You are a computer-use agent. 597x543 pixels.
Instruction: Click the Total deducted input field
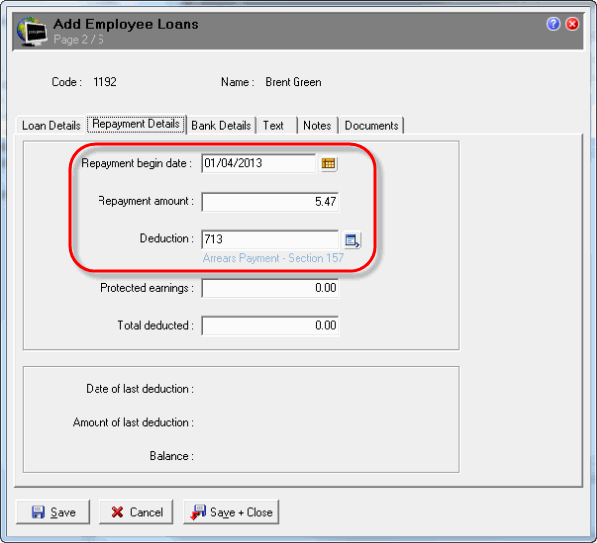270,326
